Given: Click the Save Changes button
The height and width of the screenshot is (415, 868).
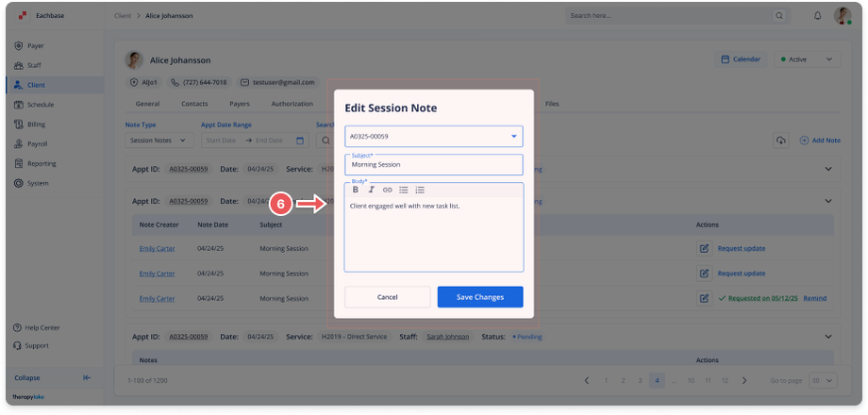Looking at the screenshot, I should 479,297.
